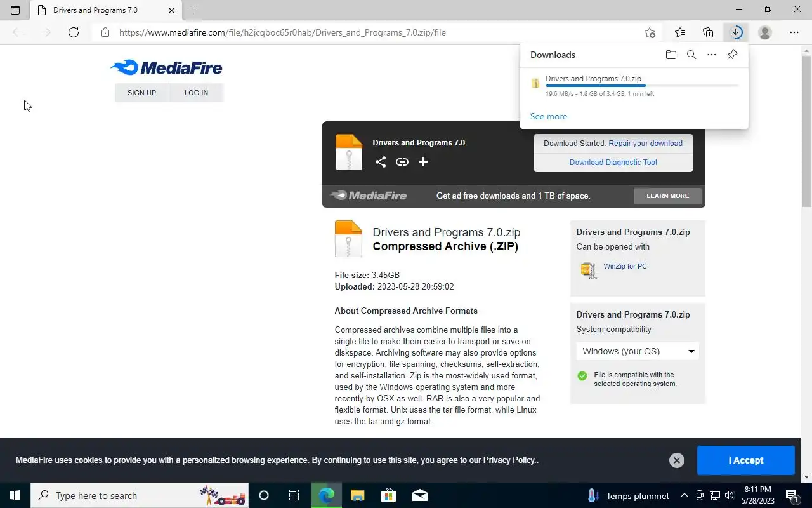Open downloads folder icon in Downloads panel

[x=671, y=55]
